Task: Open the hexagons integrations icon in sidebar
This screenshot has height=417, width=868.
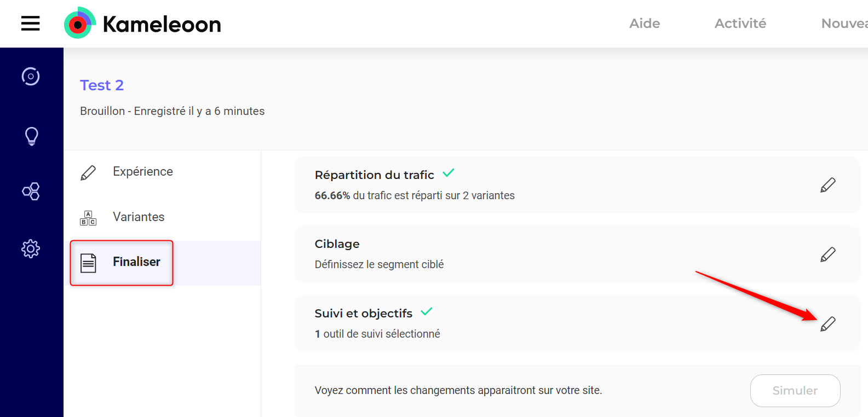Action: pyautogui.click(x=31, y=191)
